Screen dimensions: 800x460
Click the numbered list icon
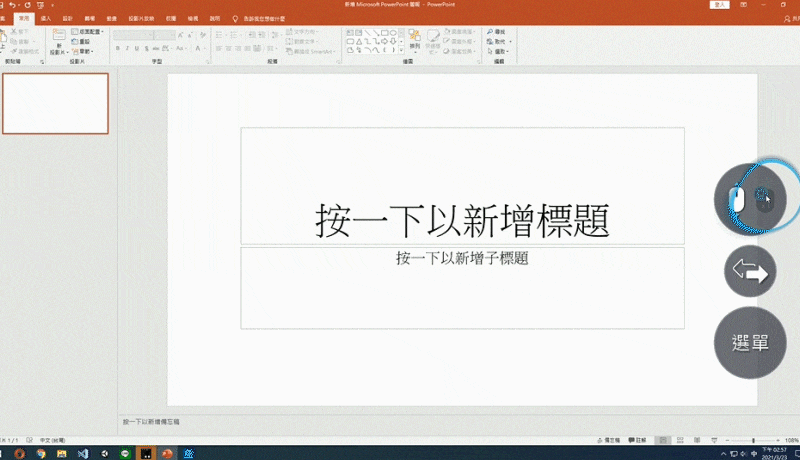click(x=234, y=35)
